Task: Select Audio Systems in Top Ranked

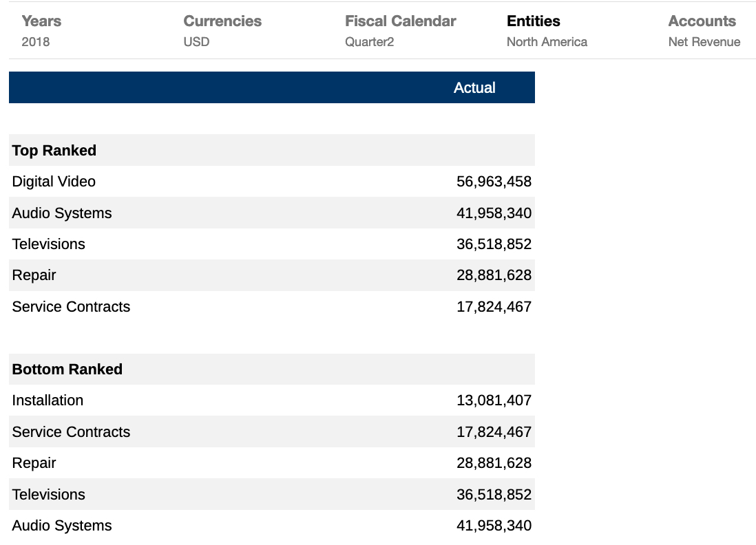Action: pyautogui.click(x=62, y=213)
